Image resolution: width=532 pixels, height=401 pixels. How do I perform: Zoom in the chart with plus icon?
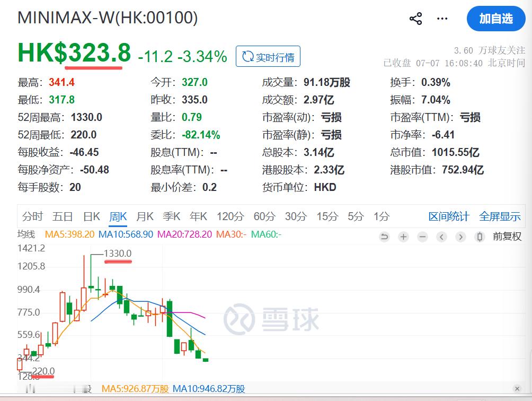click(403, 237)
